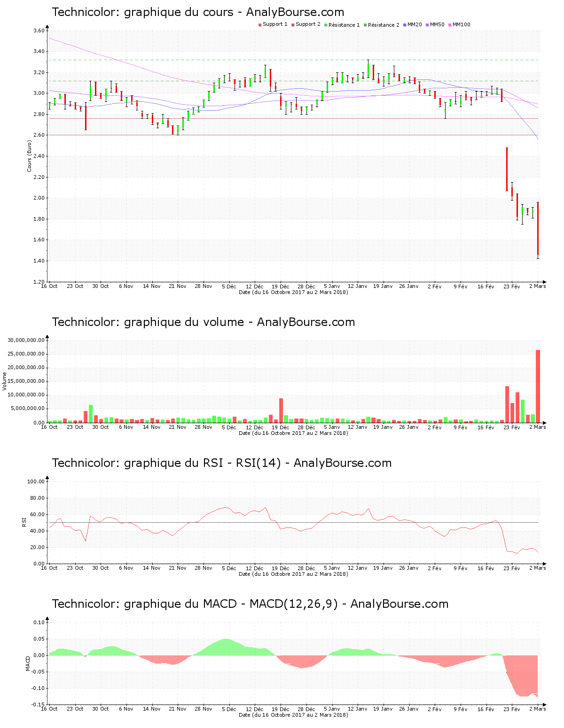
Task: Click the Support 2 legend label
Action: coord(308,24)
